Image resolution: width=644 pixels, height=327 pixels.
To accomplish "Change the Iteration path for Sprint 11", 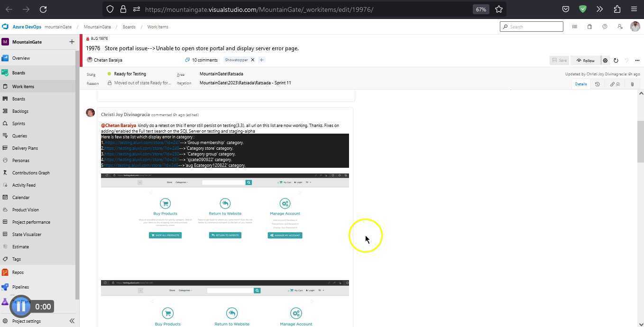I will point(245,83).
